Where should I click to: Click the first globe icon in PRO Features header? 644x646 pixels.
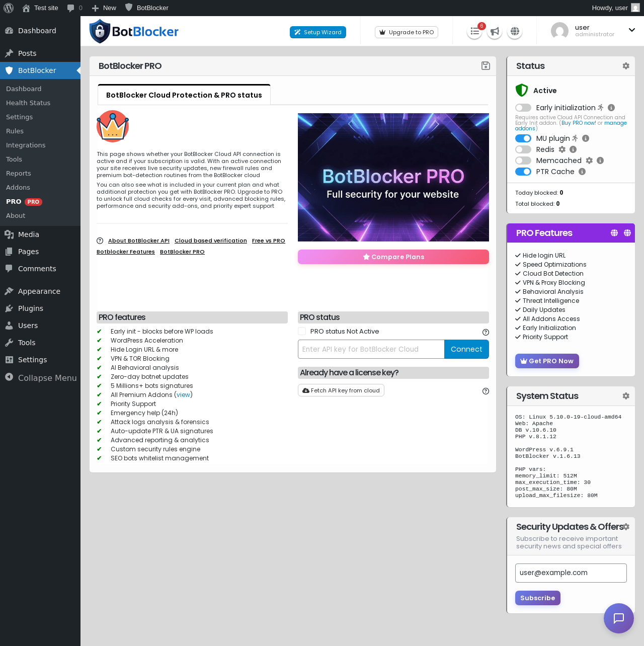[x=614, y=233]
